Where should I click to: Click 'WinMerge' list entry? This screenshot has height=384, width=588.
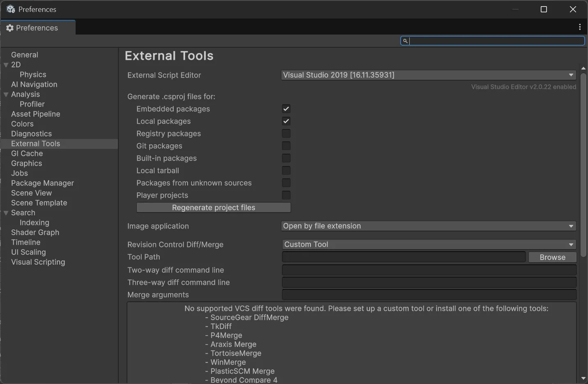click(x=228, y=363)
